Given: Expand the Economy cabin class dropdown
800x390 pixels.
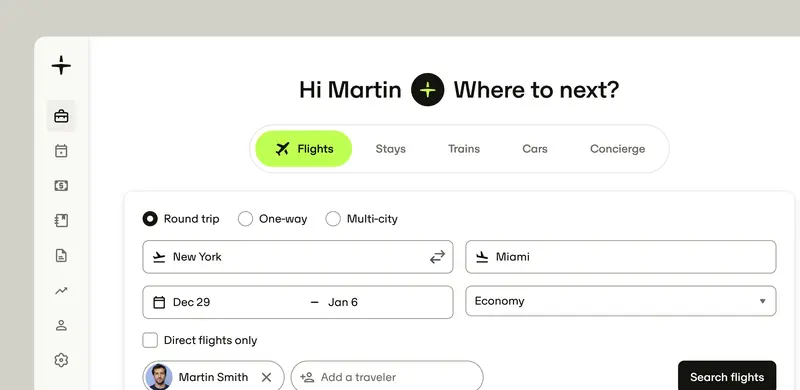Looking at the screenshot, I should (621, 301).
